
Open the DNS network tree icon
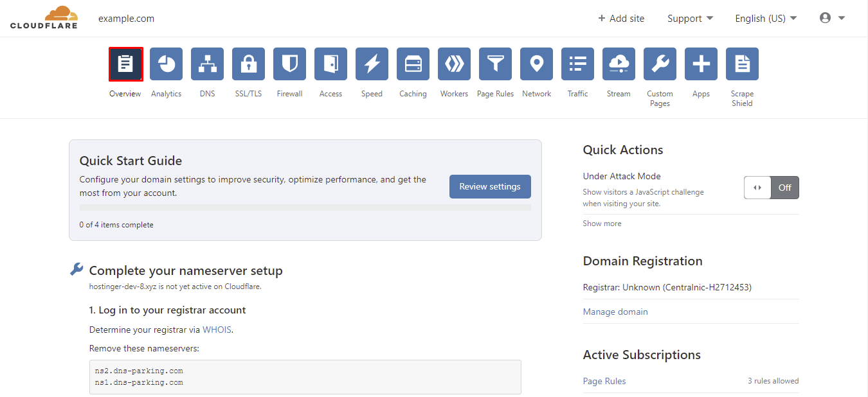coord(207,64)
